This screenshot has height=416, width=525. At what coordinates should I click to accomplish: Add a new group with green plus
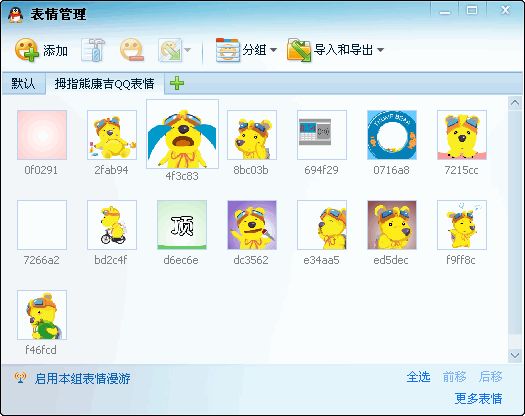[x=177, y=83]
